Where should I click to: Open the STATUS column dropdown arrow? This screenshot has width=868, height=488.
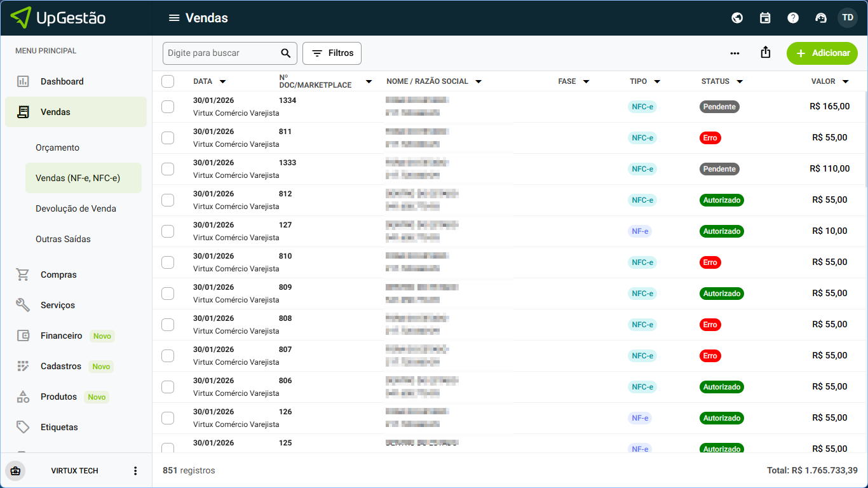click(x=740, y=81)
